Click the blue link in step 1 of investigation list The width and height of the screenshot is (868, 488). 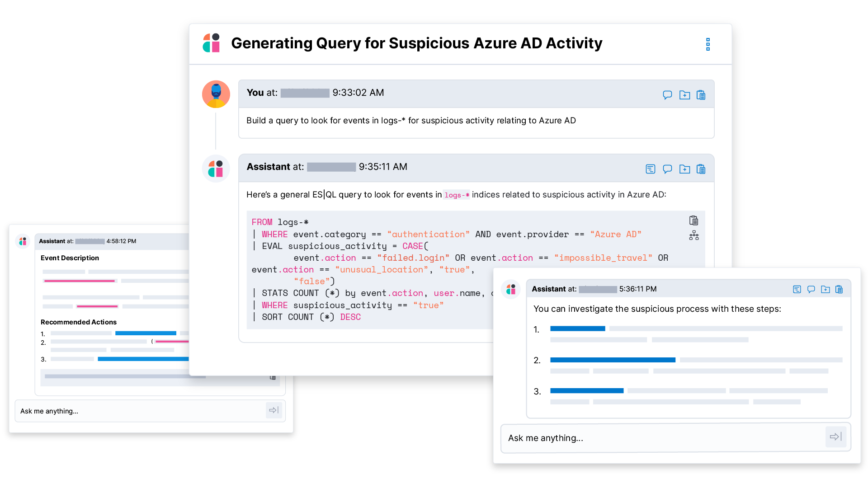(x=577, y=328)
